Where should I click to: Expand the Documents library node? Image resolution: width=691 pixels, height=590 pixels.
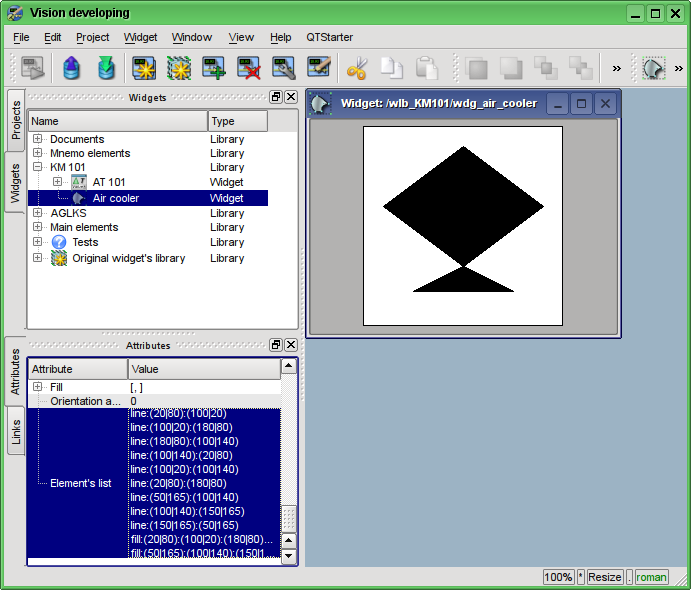point(38,139)
